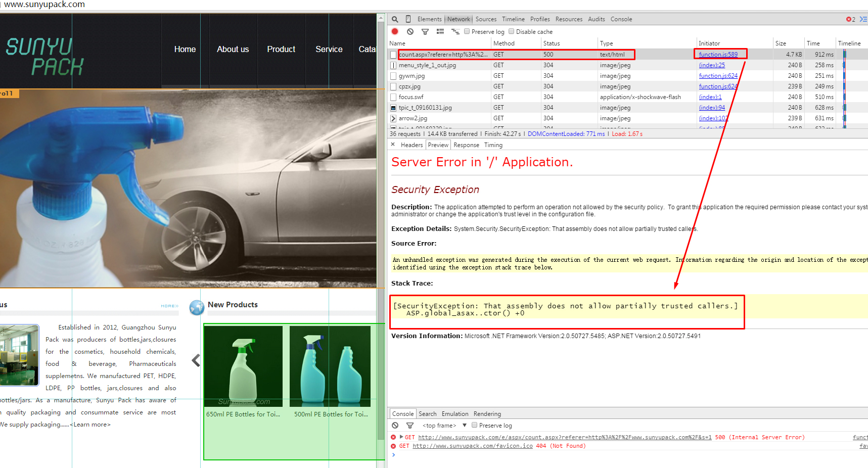Image resolution: width=868 pixels, height=468 pixels.
Task: Switch to the Sources panel tab
Action: pyautogui.click(x=486, y=19)
